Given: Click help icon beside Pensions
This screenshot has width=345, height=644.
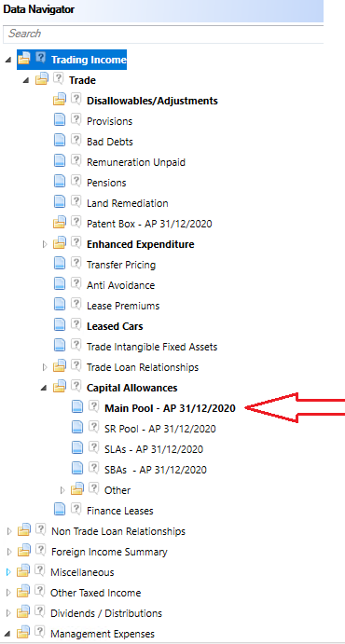Looking at the screenshot, I should (76, 181).
